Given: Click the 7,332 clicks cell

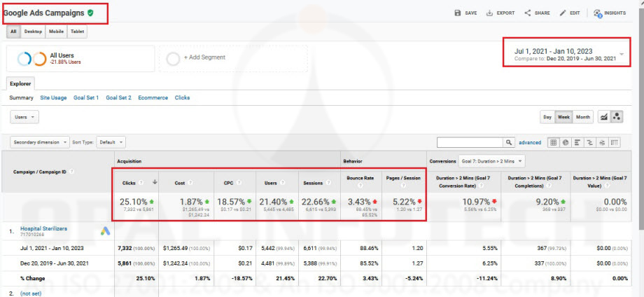Looking at the screenshot, I should (x=136, y=248).
